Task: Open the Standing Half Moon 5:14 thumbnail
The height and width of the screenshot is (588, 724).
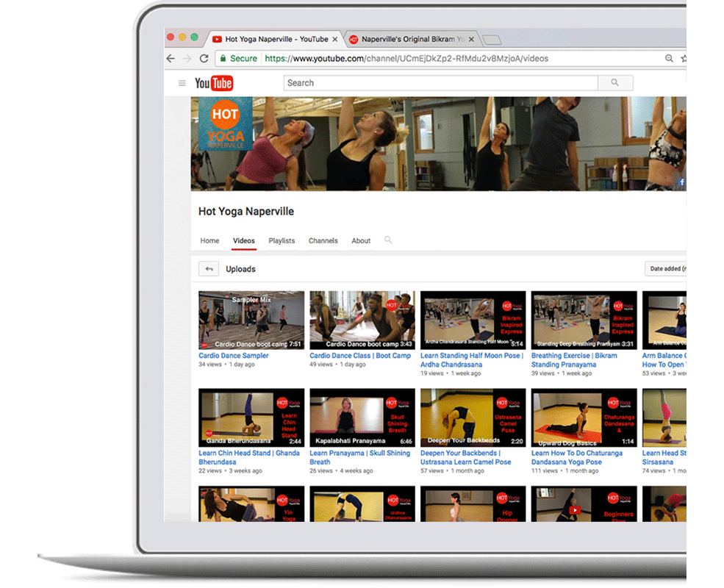Action: point(473,320)
